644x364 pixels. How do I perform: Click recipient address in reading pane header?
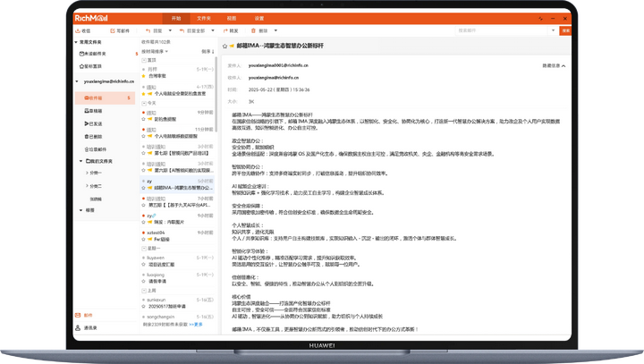click(x=273, y=78)
